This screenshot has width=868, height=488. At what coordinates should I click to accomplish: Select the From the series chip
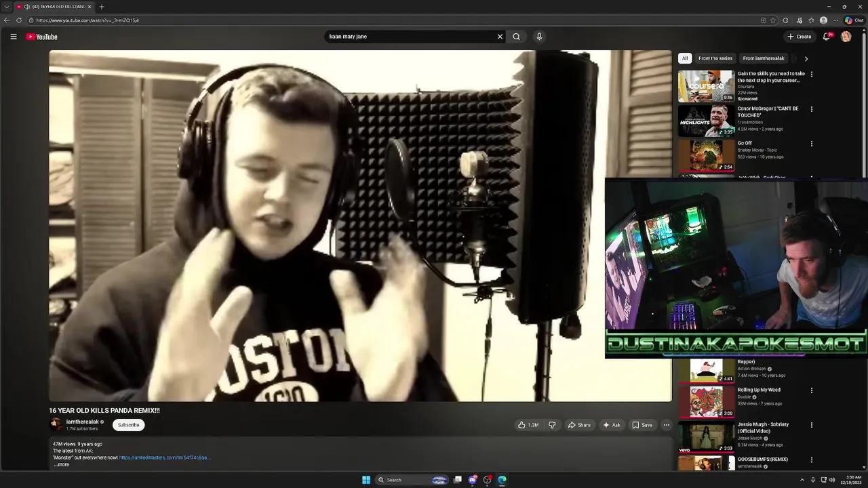[715, 58]
